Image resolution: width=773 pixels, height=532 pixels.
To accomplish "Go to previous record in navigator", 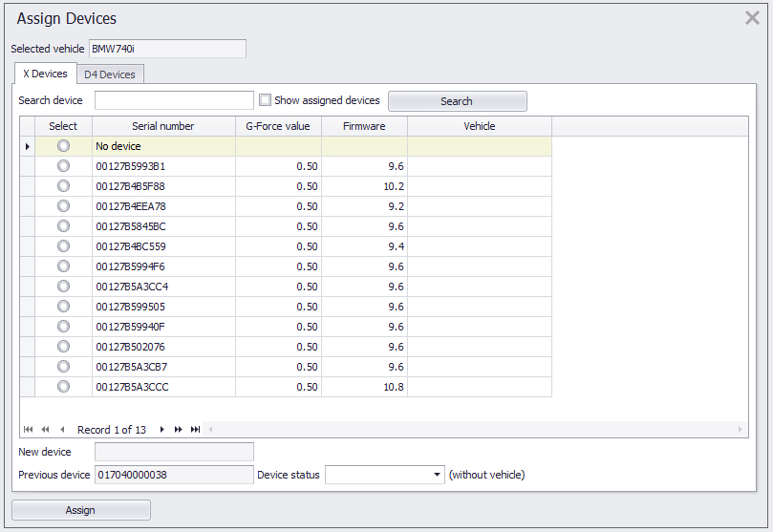I will point(62,430).
